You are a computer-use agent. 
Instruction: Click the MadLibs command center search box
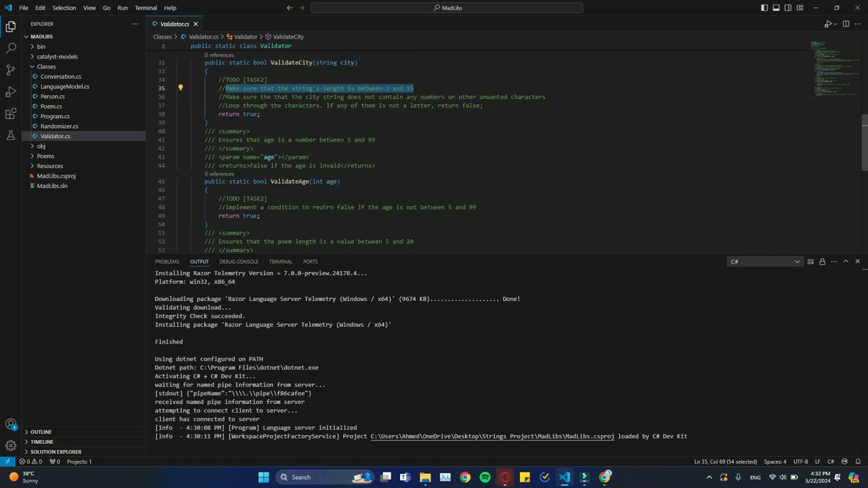click(x=447, y=8)
